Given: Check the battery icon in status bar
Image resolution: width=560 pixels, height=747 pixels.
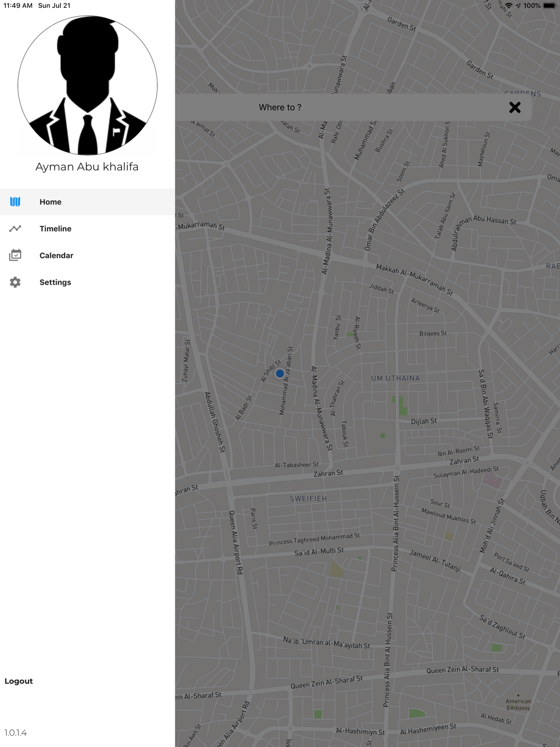Looking at the screenshot, I should 549,6.
